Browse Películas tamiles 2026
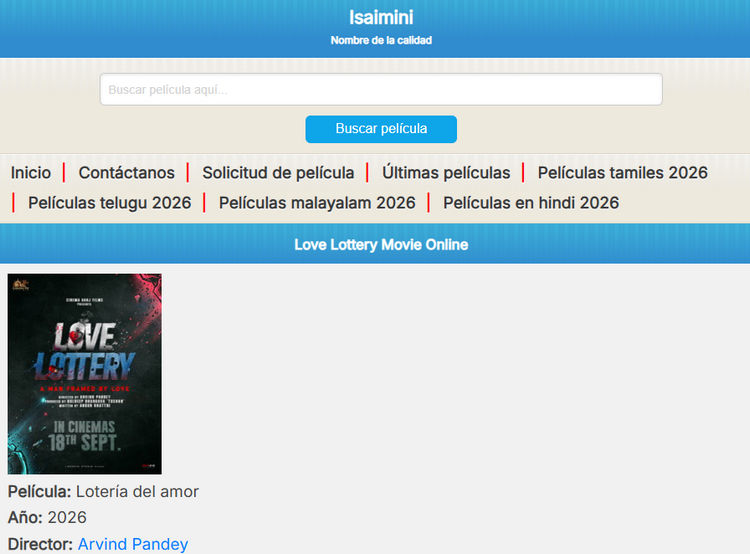750x554 pixels. click(x=622, y=173)
